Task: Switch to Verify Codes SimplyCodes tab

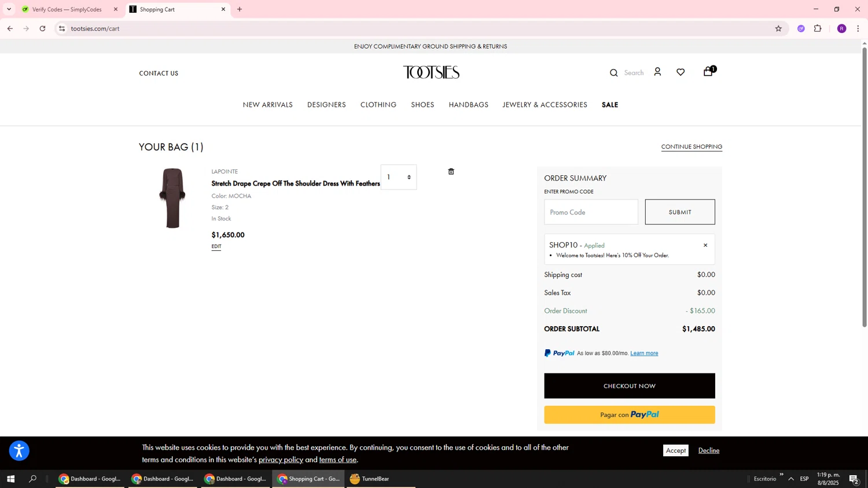Action: point(66,9)
